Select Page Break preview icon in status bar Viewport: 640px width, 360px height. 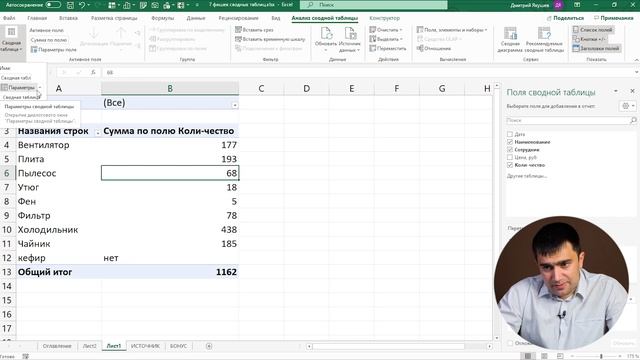point(560,356)
